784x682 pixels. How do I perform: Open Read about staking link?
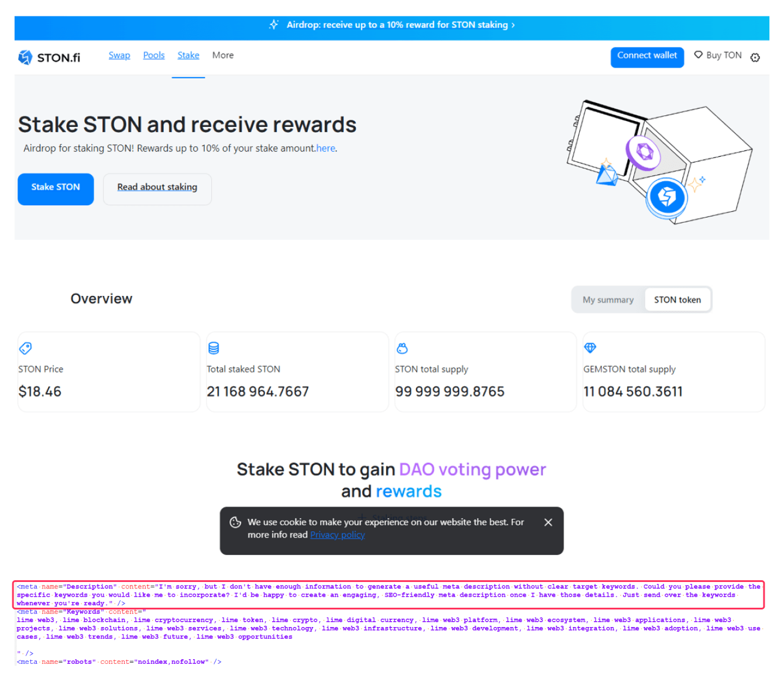(x=157, y=189)
